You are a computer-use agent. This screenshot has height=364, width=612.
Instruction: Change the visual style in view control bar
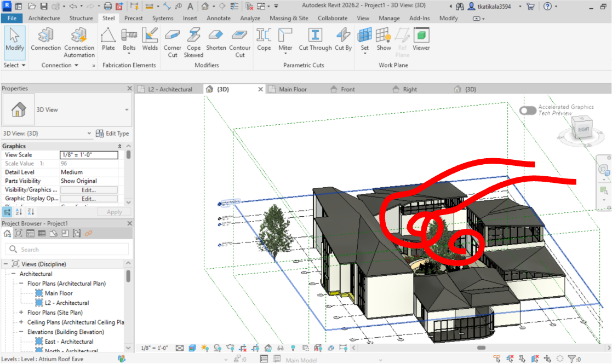click(192, 348)
